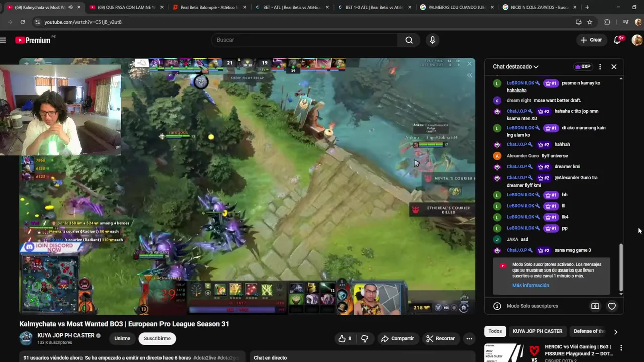Open chat more options three dots
644x362 pixels.
click(600, 67)
